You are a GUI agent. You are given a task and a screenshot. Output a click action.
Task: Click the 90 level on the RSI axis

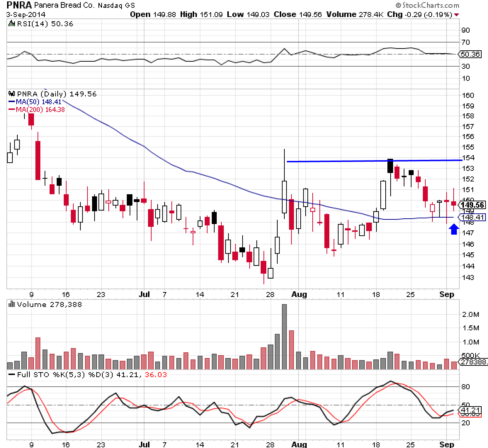click(x=466, y=30)
